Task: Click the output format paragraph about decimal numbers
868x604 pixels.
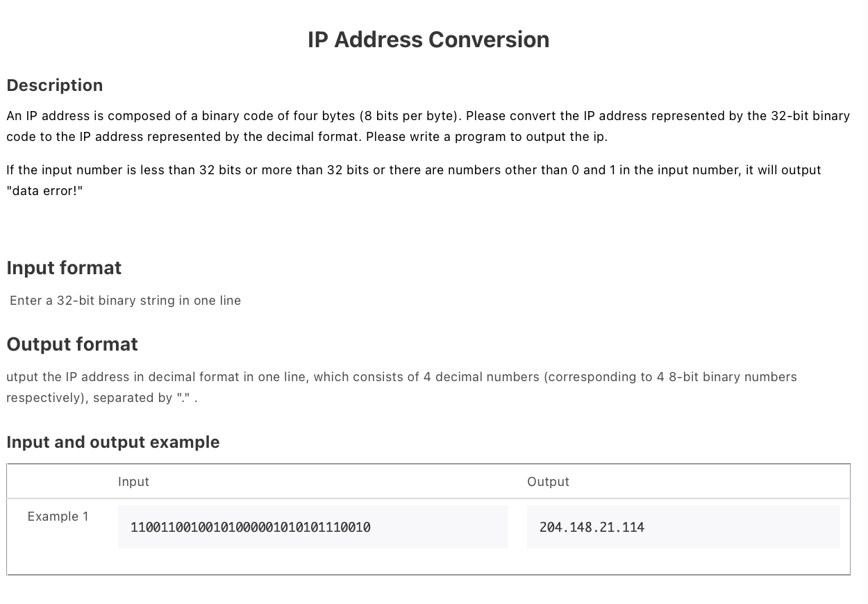Action: pyautogui.click(x=401, y=387)
